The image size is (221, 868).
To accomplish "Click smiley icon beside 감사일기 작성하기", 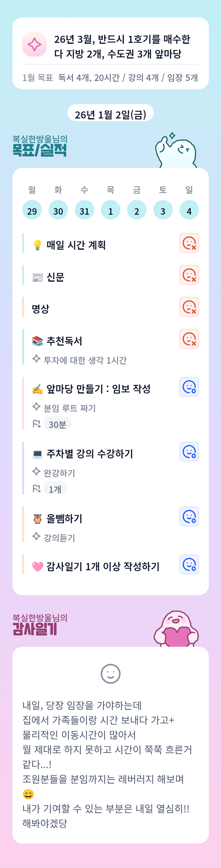I will [189, 564].
